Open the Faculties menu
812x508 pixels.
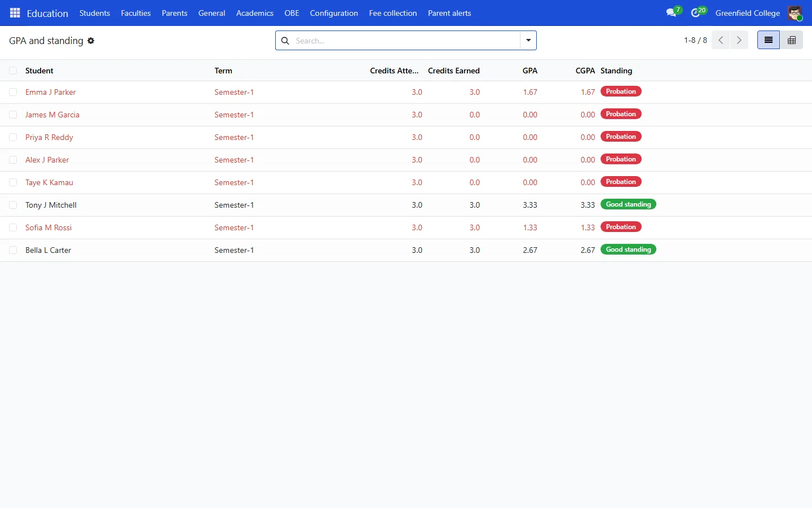[136, 13]
